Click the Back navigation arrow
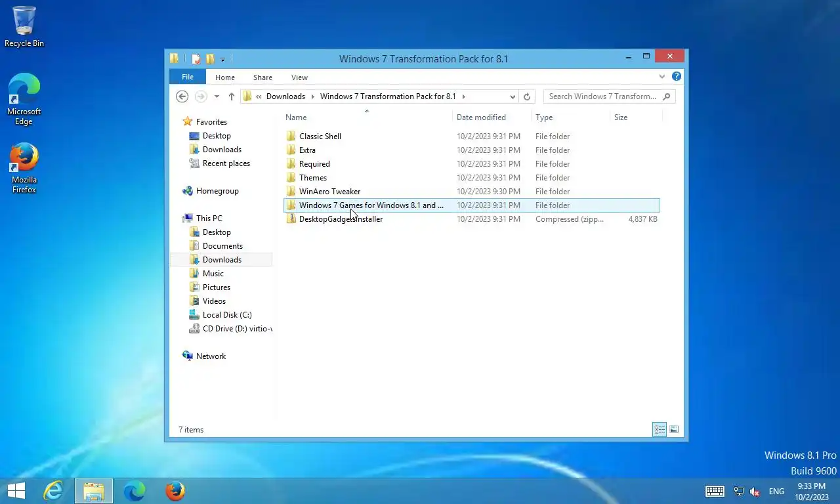Screen dimensions: 840x504 click(182, 96)
